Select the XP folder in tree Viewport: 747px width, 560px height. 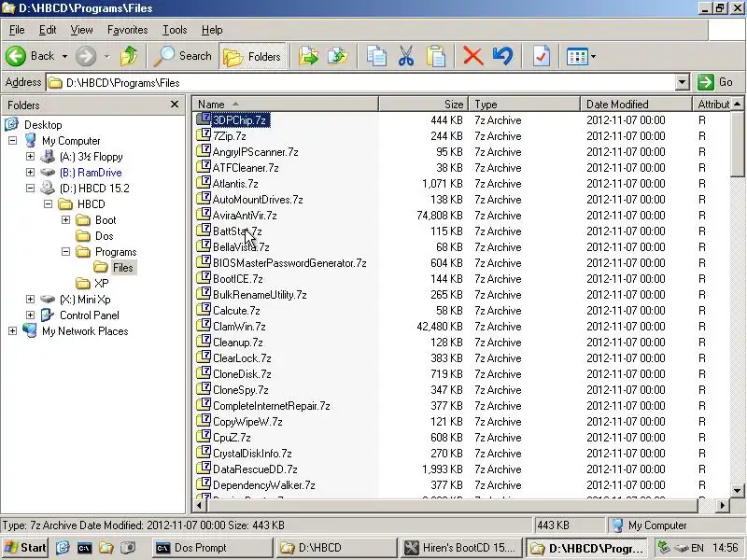point(101,284)
